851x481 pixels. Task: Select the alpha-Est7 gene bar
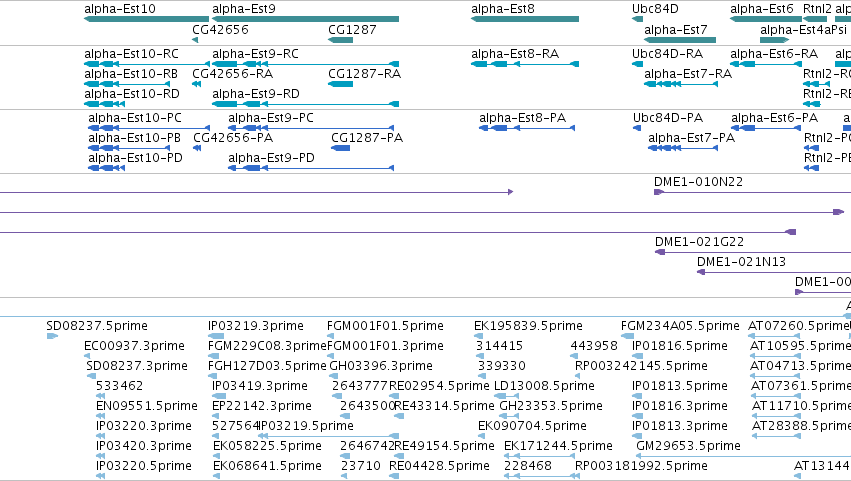[680, 40]
